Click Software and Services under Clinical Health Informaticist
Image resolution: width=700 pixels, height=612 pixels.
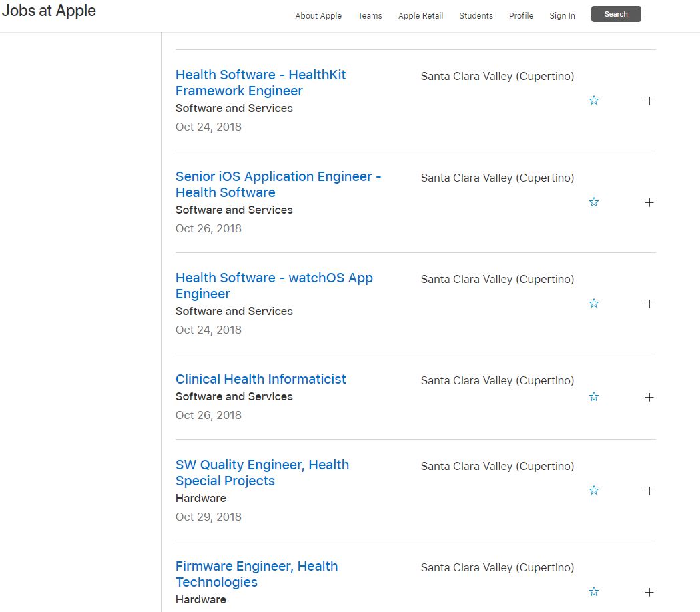pos(234,396)
